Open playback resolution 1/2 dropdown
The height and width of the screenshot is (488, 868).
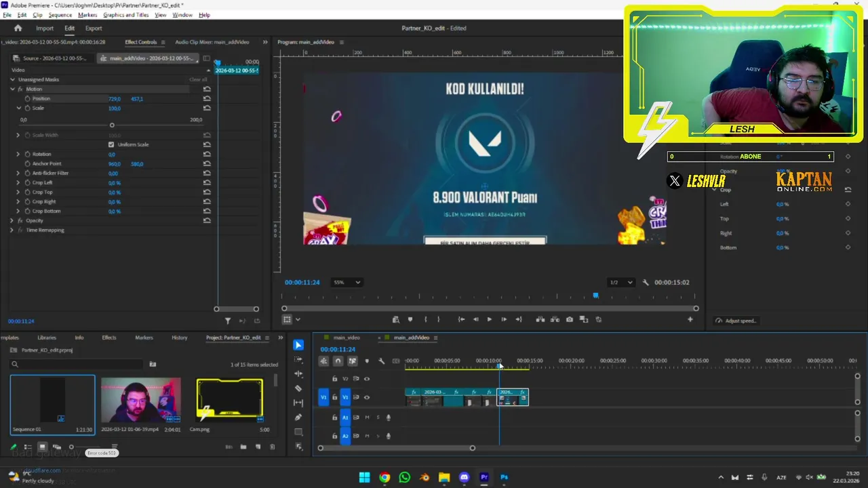(620, 283)
